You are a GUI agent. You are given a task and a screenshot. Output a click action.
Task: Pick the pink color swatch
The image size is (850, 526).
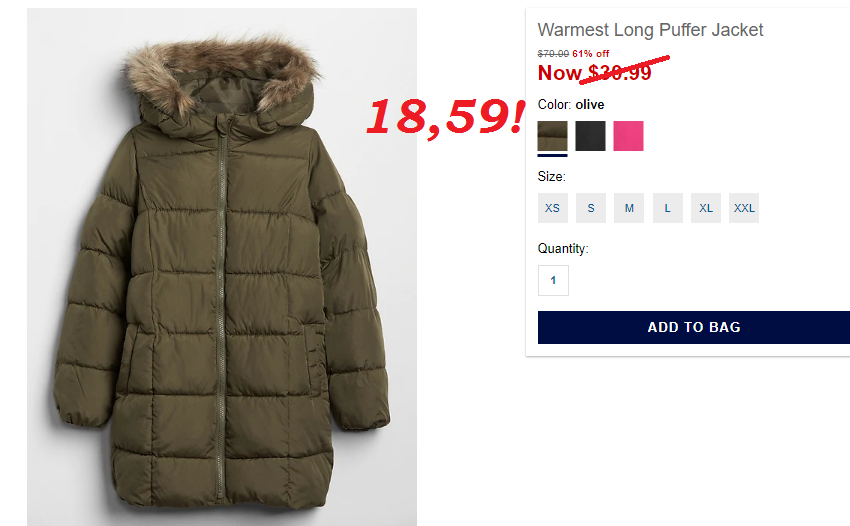coord(628,136)
